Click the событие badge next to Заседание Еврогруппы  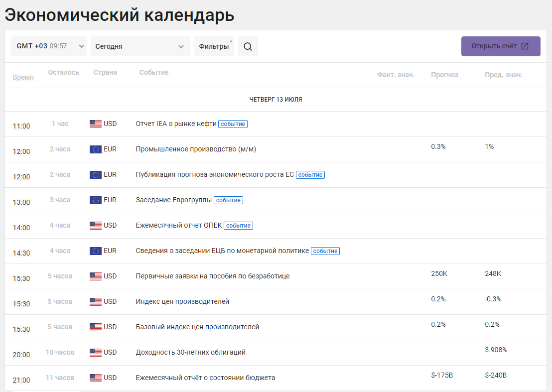pos(228,200)
